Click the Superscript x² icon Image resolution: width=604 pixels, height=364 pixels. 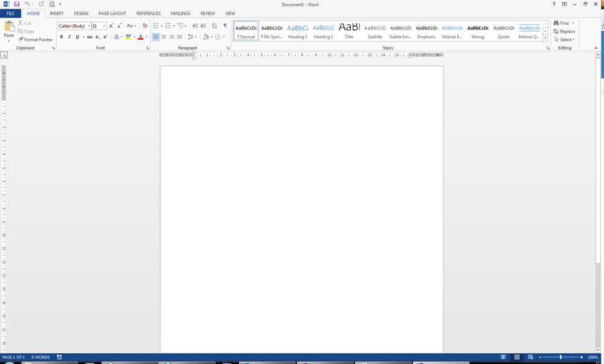pyautogui.click(x=105, y=37)
